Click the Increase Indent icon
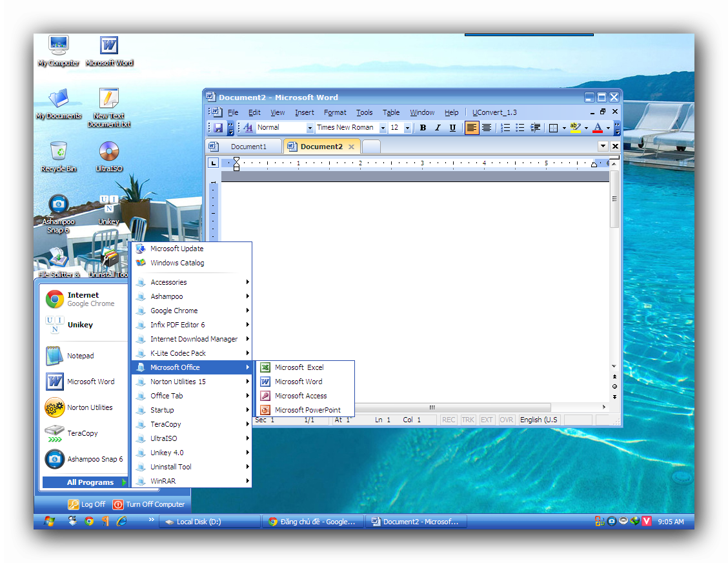Viewport: 728px width, 563px height. point(535,128)
